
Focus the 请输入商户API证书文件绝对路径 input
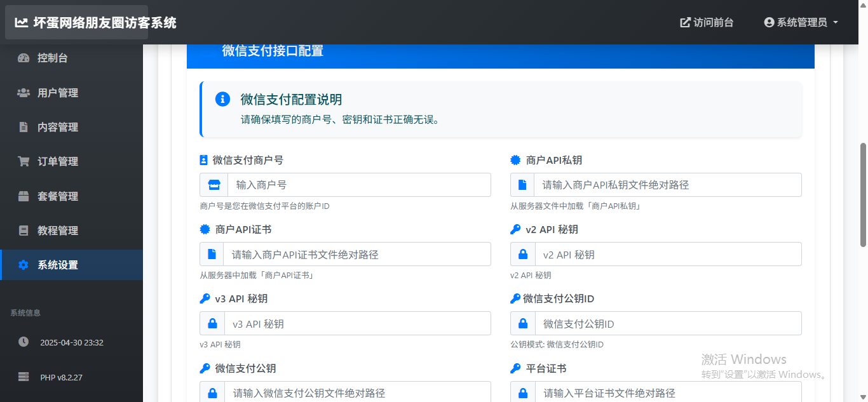point(357,254)
